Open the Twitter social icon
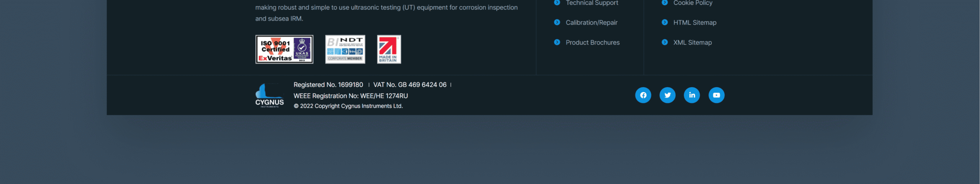This screenshot has width=980, height=184. pos(668,95)
